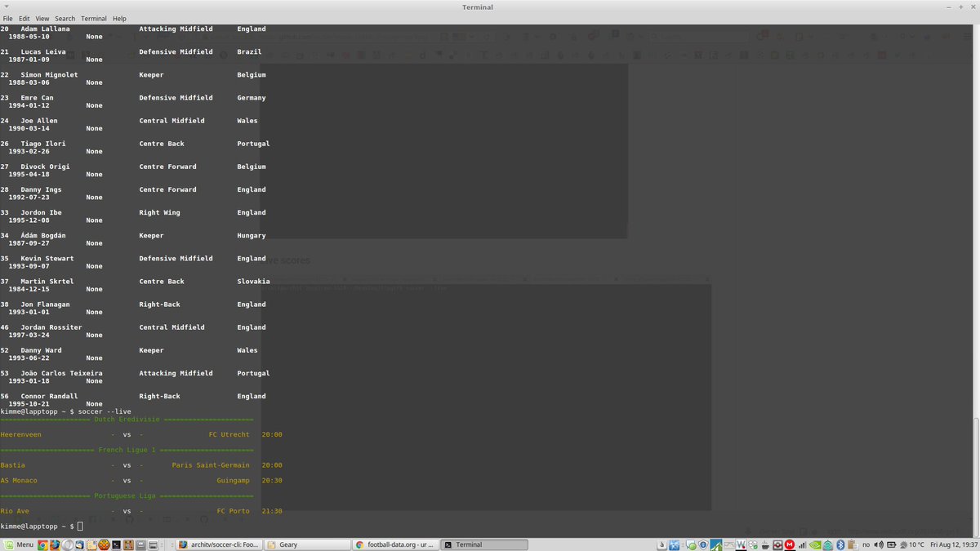Click the final shell prompt line

click(41, 527)
